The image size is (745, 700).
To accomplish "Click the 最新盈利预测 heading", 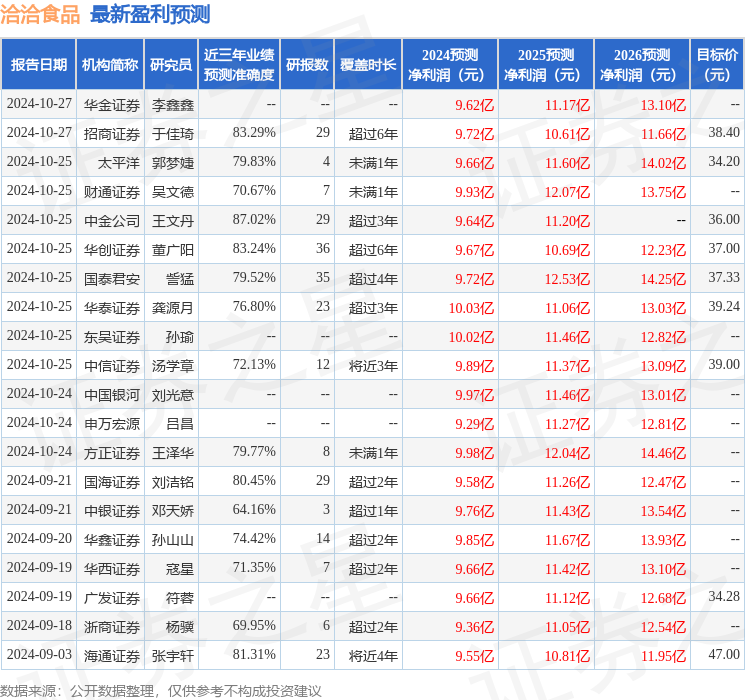I will click(x=150, y=15).
